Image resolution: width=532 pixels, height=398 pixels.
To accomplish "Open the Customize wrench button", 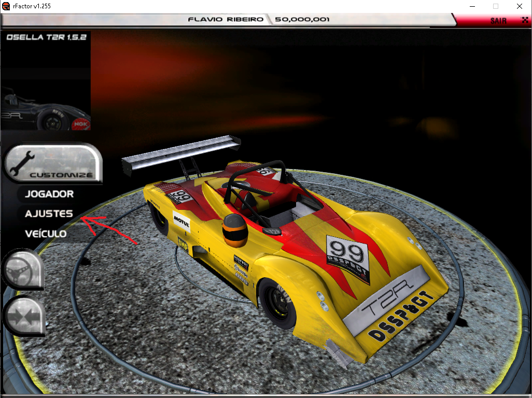I will pyautogui.click(x=53, y=163).
